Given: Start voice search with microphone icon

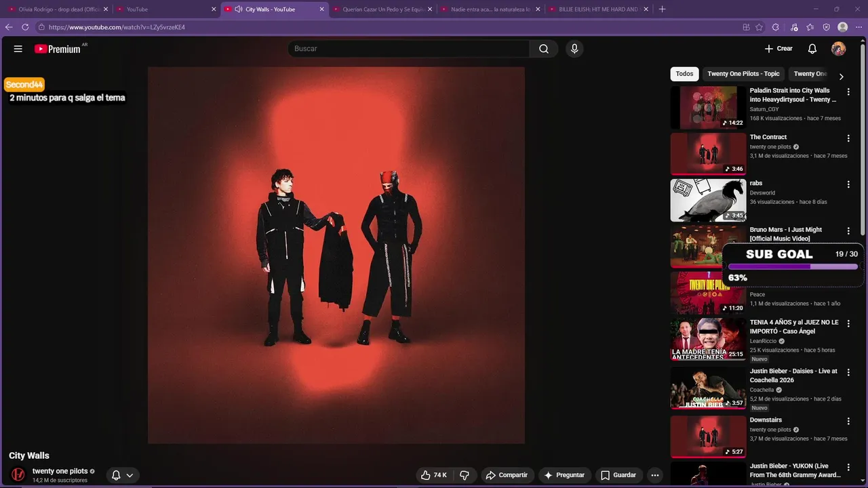Looking at the screenshot, I should (x=574, y=49).
